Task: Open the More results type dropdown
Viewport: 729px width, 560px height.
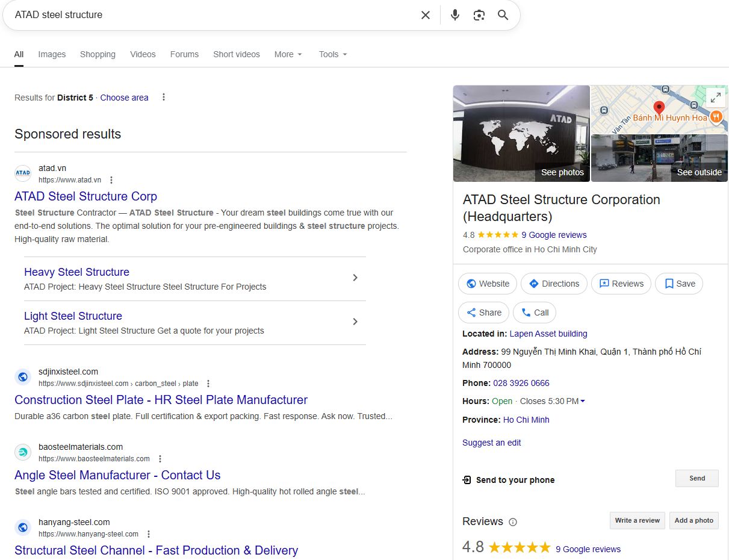Action: click(x=288, y=54)
